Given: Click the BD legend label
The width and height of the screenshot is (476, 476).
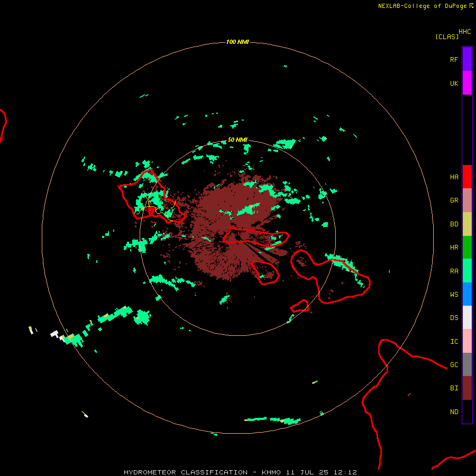Looking at the screenshot, I should tap(454, 224).
